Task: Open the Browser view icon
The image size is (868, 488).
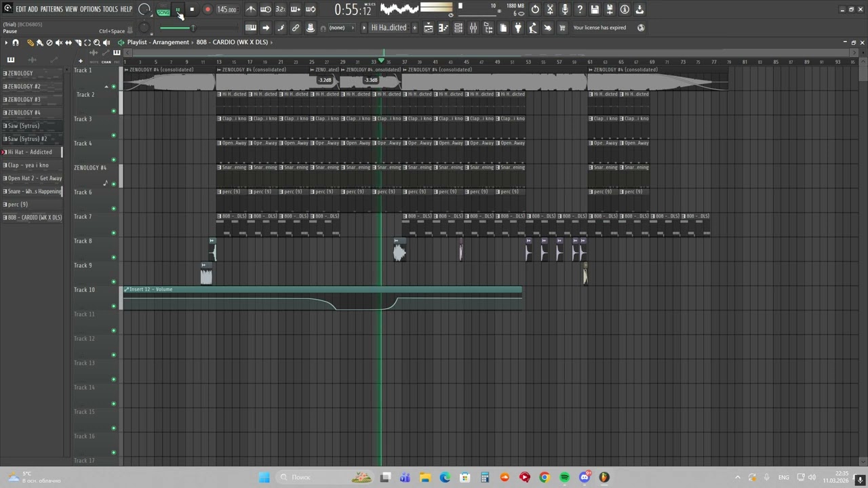Action: tap(488, 28)
